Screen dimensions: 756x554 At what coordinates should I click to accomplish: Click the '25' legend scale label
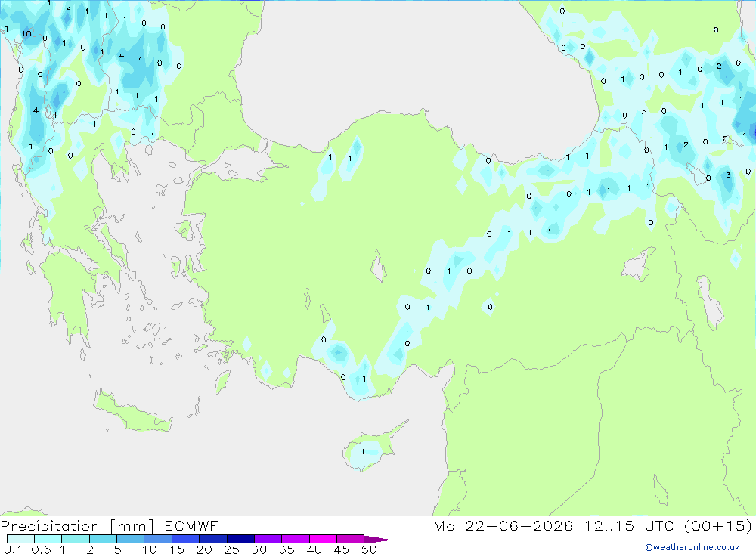231,549
